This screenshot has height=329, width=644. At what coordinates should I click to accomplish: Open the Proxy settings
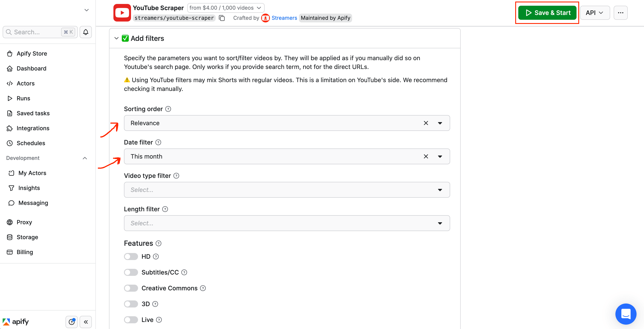click(24, 222)
